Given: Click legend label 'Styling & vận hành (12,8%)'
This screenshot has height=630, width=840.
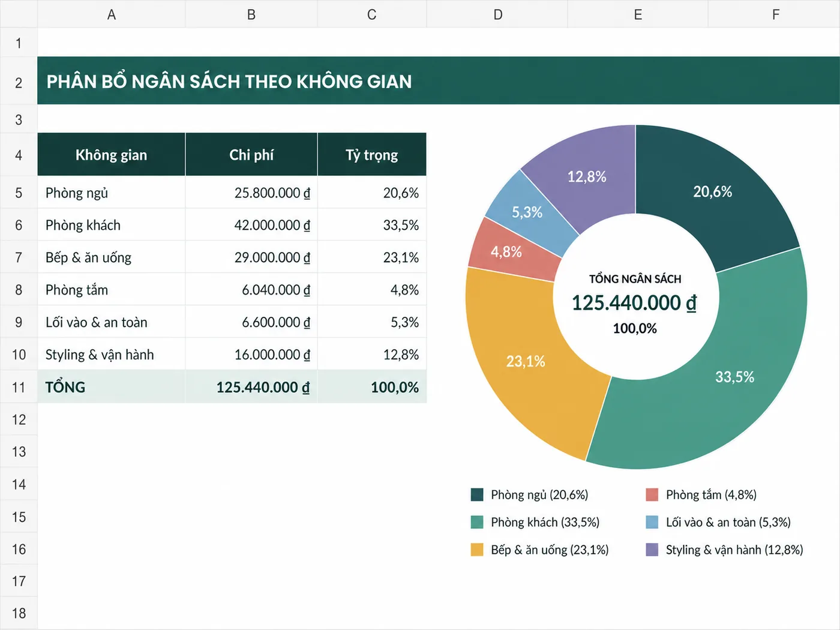Looking at the screenshot, I should [734, 550].
